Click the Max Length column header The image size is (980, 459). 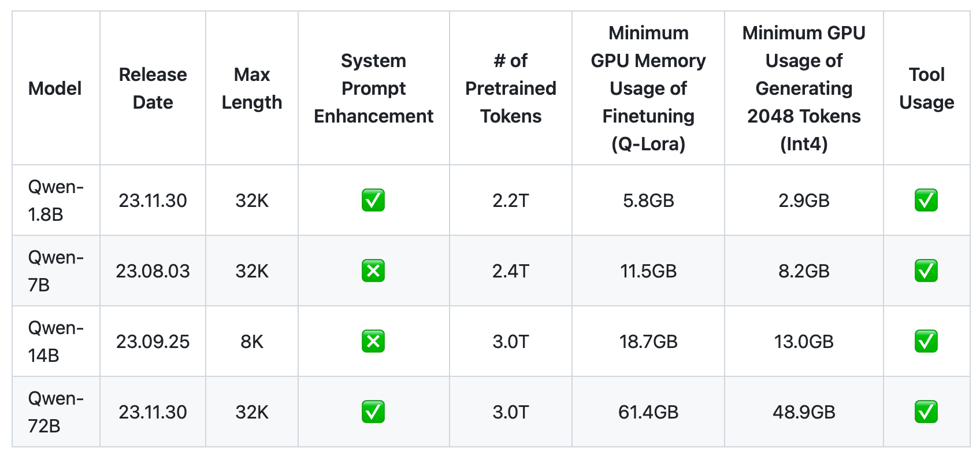[252, 88]
